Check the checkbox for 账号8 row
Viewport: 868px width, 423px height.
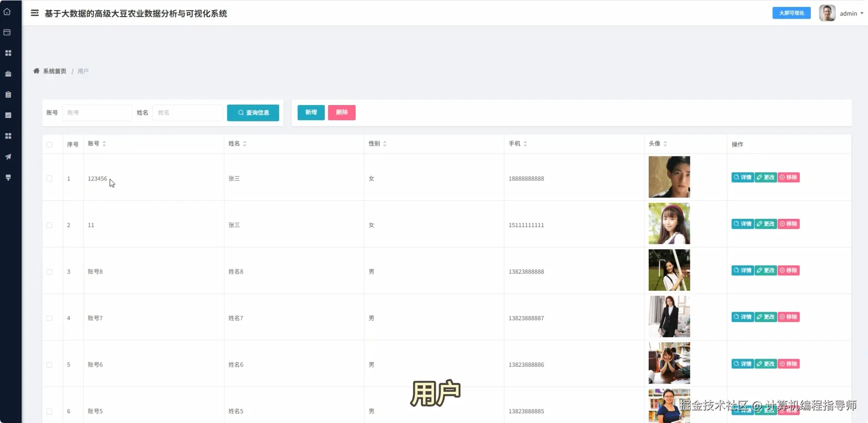pos(50,272)
